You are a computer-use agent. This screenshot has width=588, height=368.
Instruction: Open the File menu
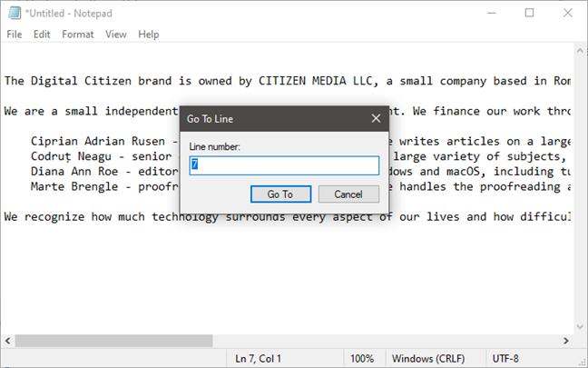point(15,35)
